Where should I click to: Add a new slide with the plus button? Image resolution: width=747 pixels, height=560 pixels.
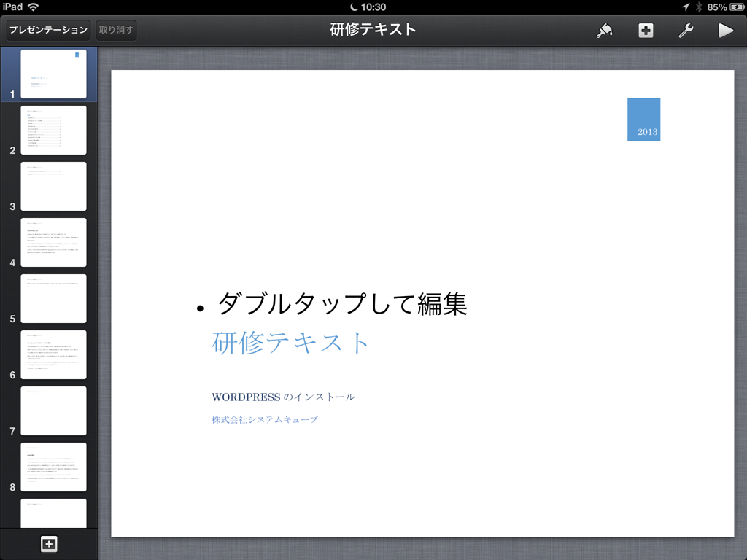coord(49,544)
